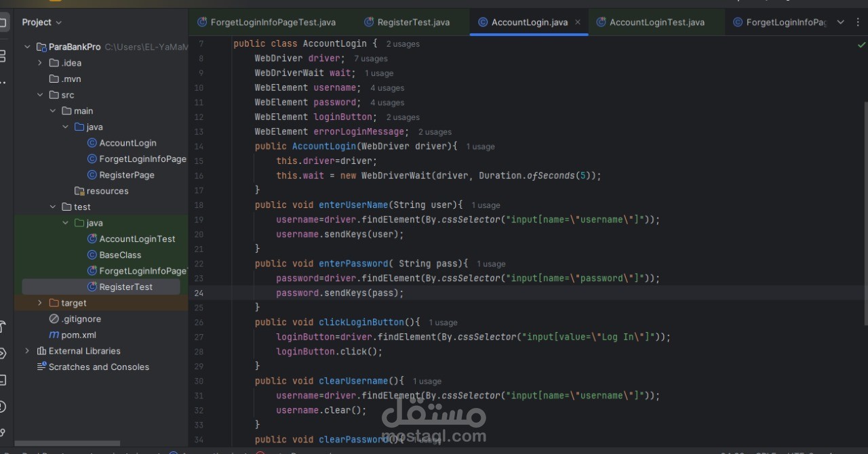
Task: Collapse the java folder under main
Action: click(66, 127)
